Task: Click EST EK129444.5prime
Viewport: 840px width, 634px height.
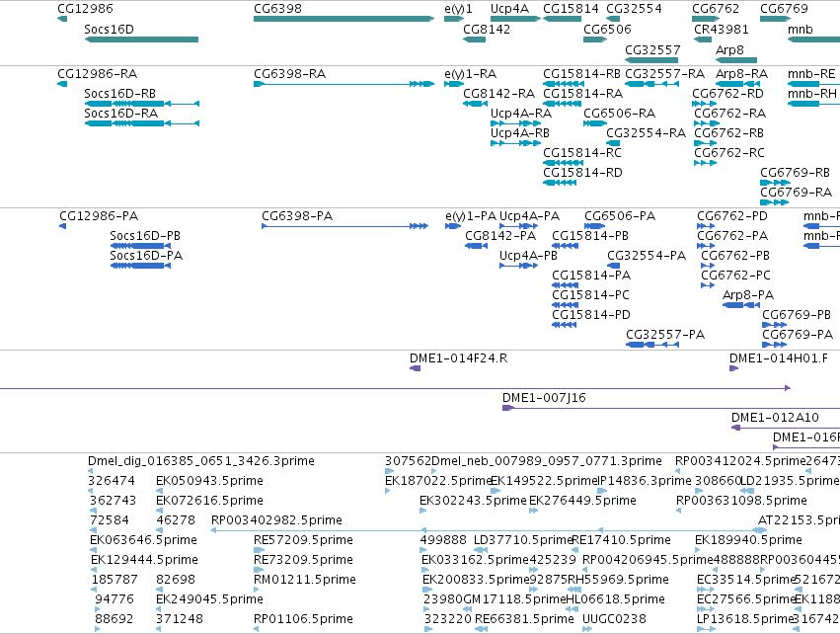Action: click(95, 570)
